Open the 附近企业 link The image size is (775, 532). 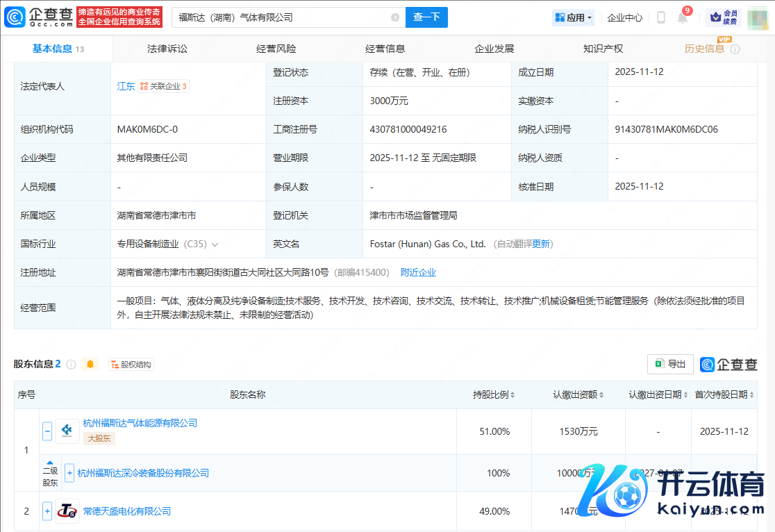point(418,272)
